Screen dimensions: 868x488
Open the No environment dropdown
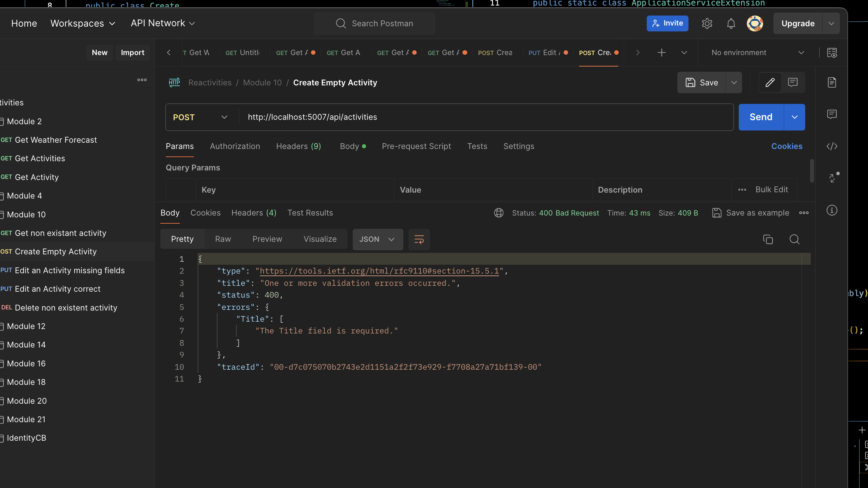(x=757, y=53)
